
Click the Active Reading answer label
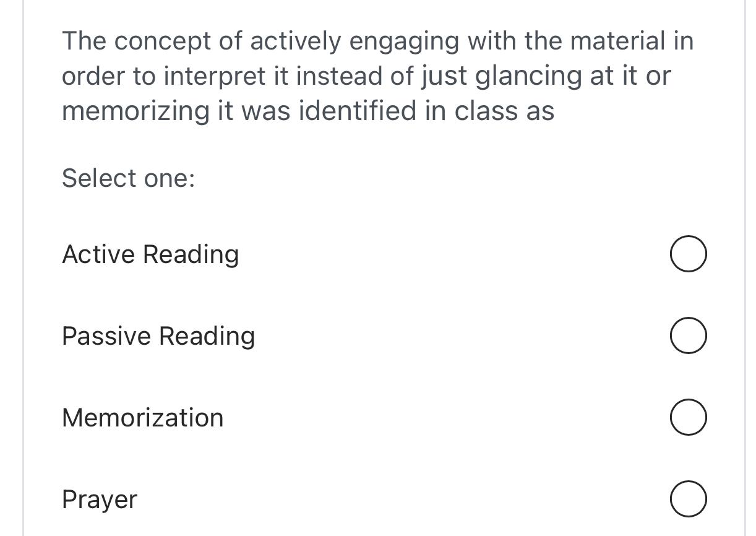point(150,254)
